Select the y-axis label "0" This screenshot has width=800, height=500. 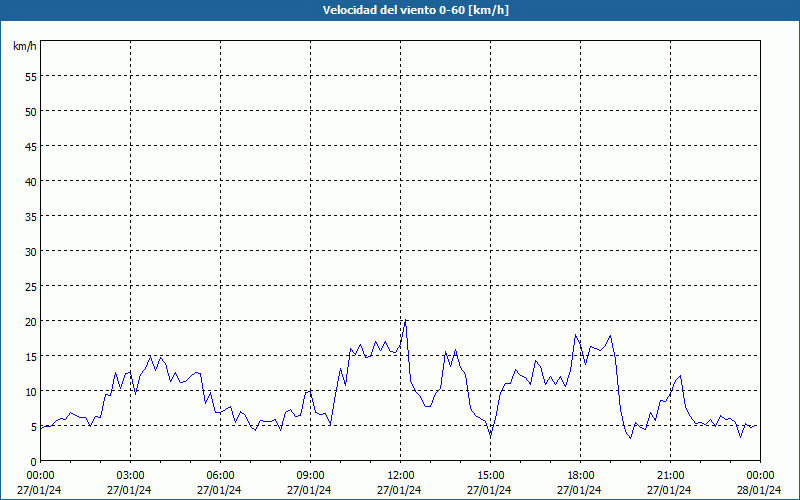34,462
